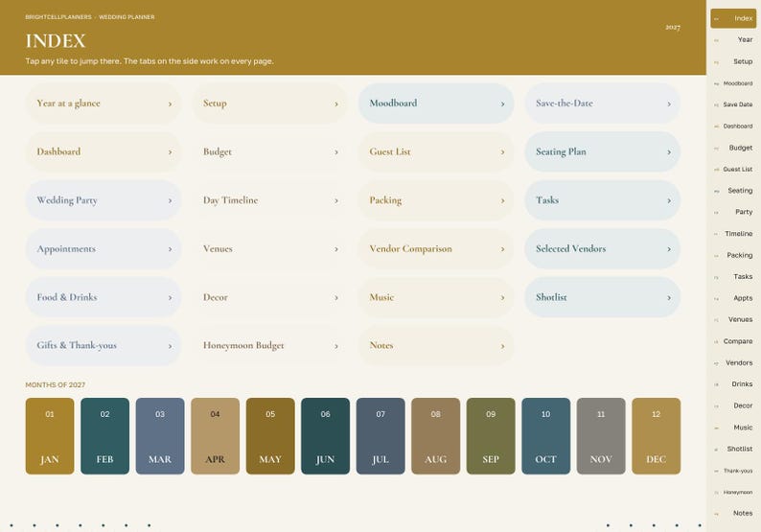Open the Honeymoon Budget tile
The image size is (761, 532).
coord(269,346)
